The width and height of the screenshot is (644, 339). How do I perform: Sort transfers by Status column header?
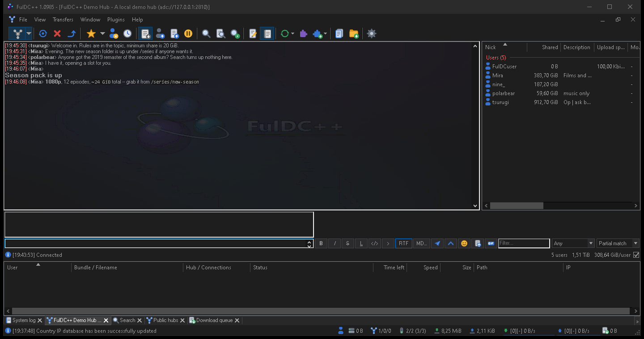pos(312,268)
